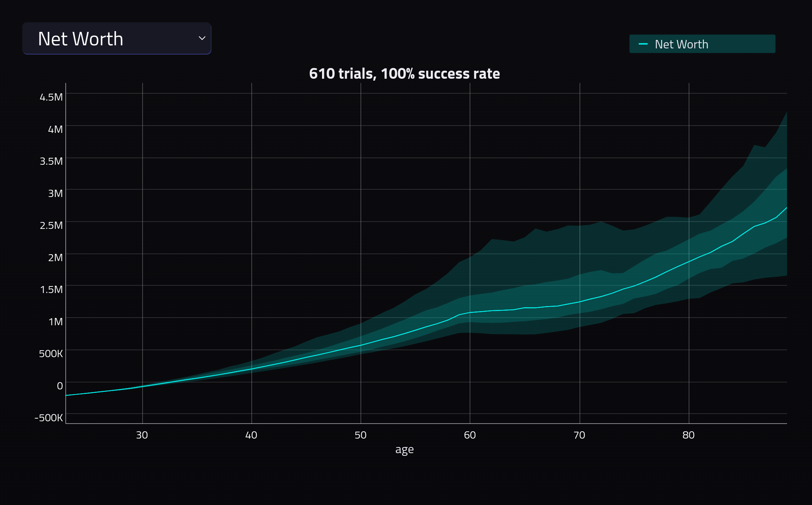Click the chart title '610 trials, 100% success rate'
The width and height of the screenshot is (812, 505).
(404, 74)
